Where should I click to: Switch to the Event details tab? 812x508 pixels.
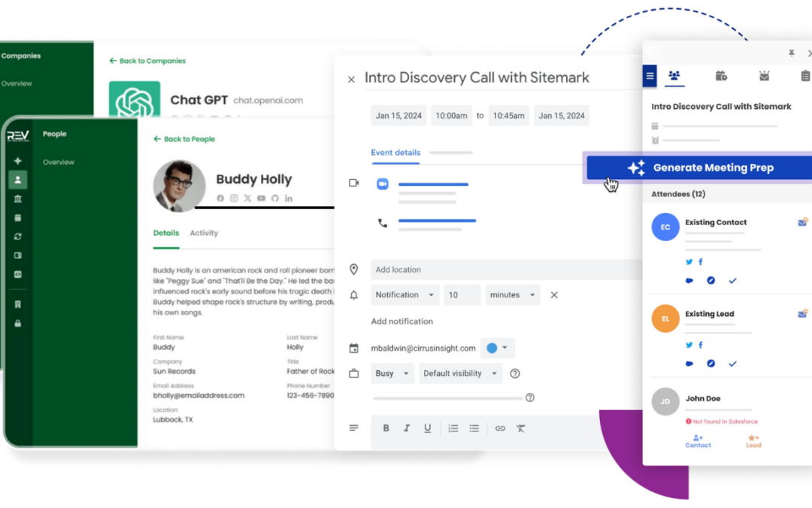(x=395, y=152)
